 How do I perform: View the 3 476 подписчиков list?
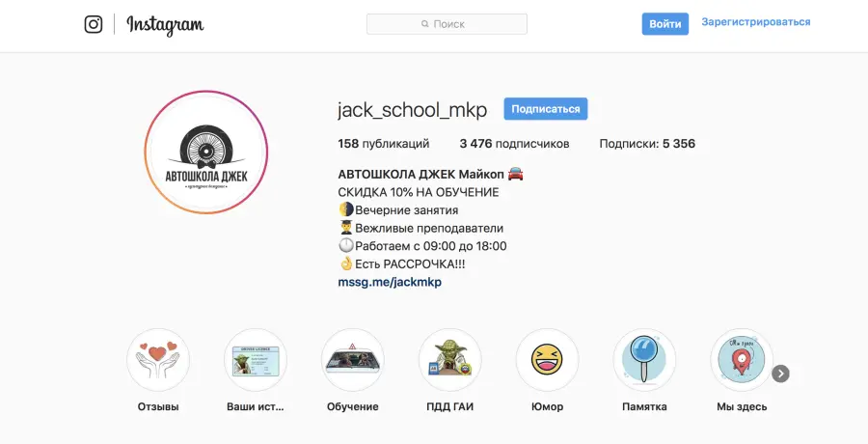514,144
